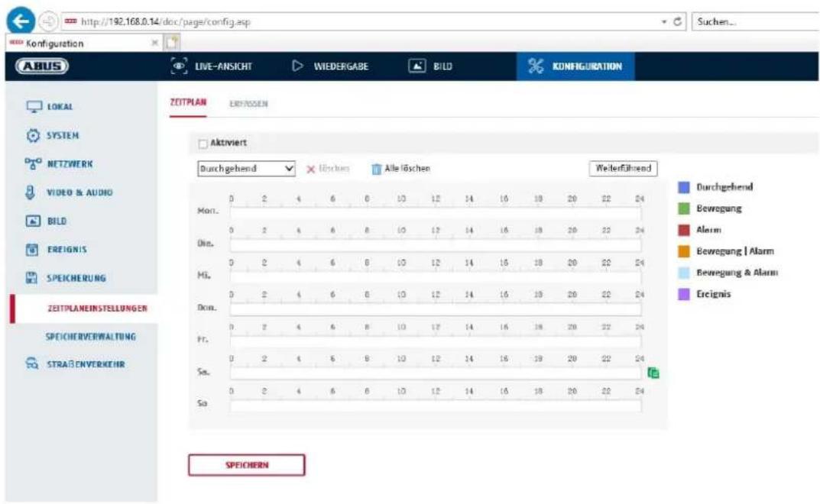The image size is (820, 504).
Task: Open Wiedergabe from top navigation
Action: tap(329, 66)
